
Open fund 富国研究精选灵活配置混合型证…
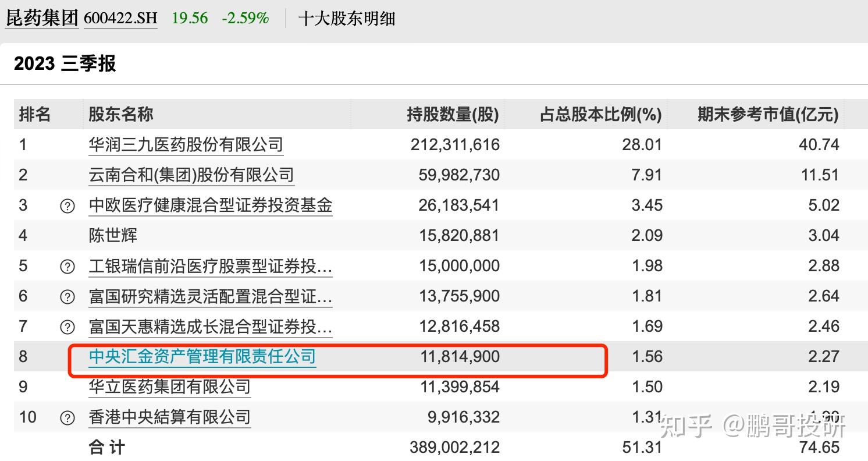pyautogui.click(x=211, y=296)
